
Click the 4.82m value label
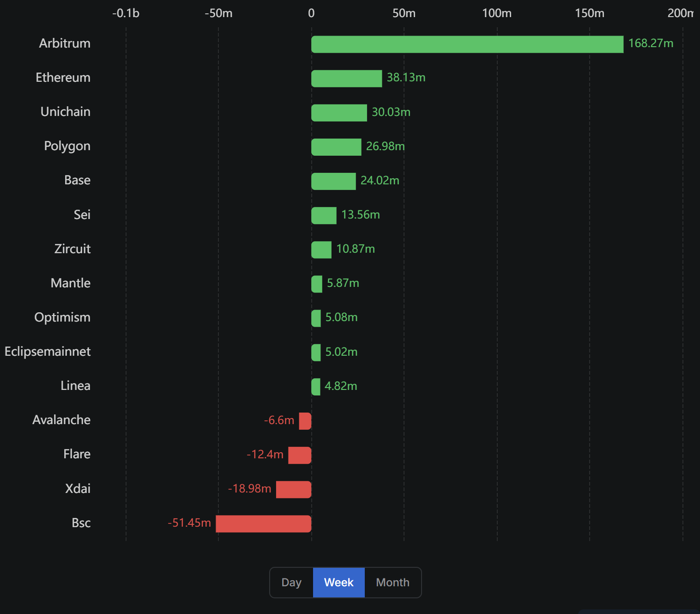click(x=341, y=386)
